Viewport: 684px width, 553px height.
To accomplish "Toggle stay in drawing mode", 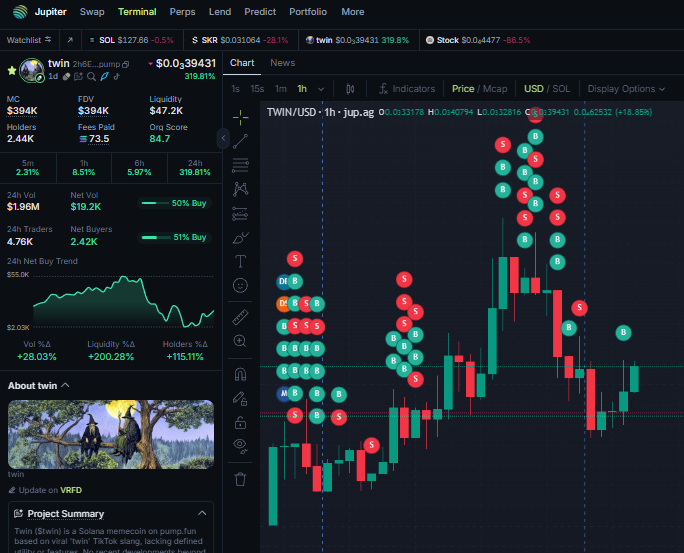I will coord(240,399).
